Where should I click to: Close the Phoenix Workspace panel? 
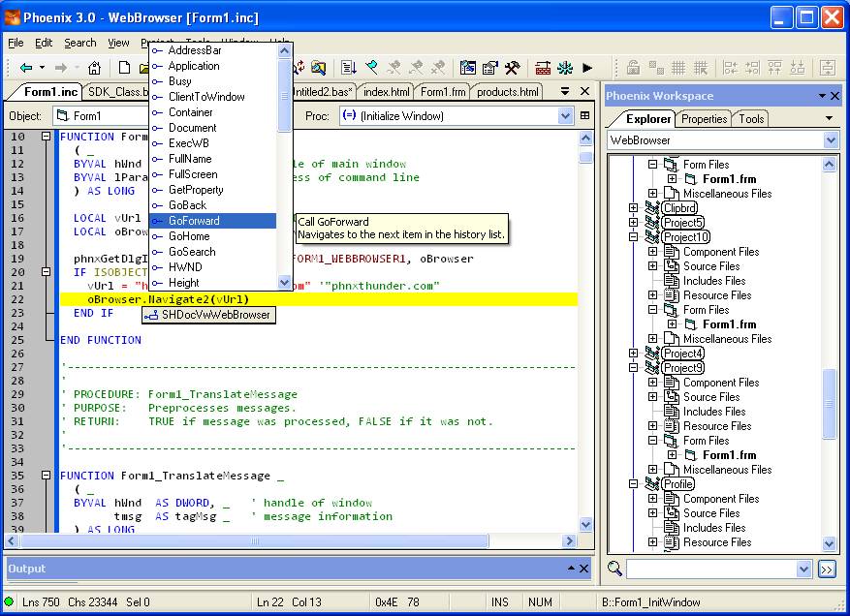click(834, 96)
